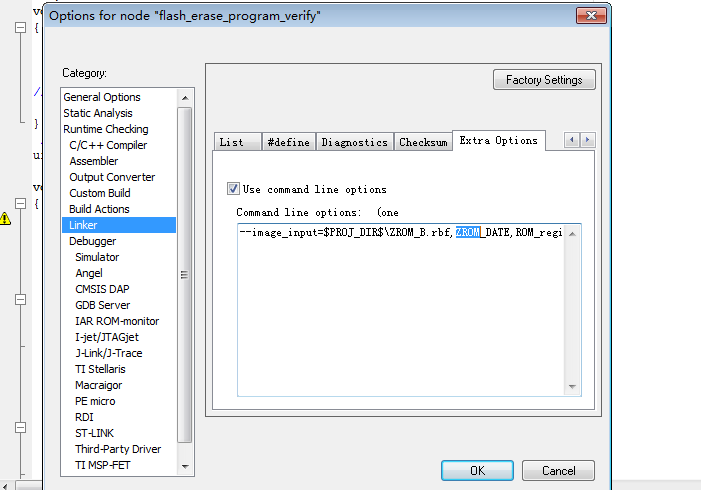The width and height of the screenshot is (701, 490).
Task: Click command options box scroll down arrow
Action: coord(572,387)
